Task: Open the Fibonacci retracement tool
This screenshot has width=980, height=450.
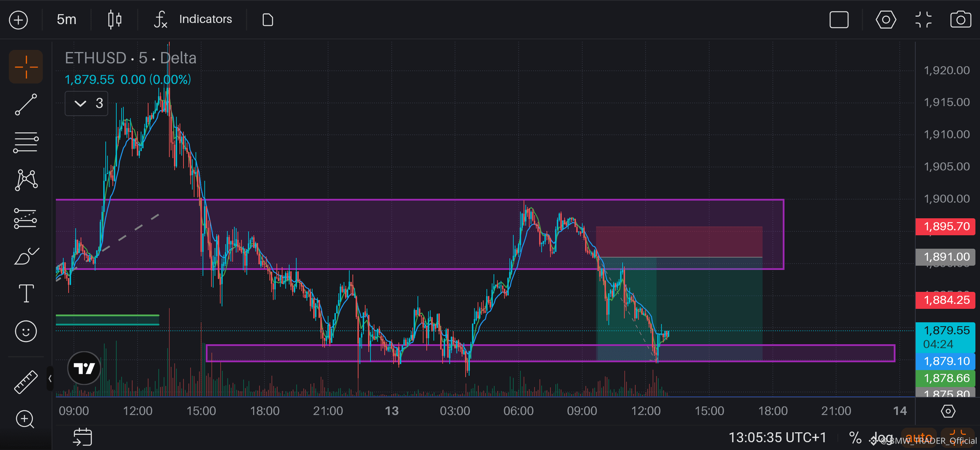Action: pyautogui.click(x=26, y=142)
